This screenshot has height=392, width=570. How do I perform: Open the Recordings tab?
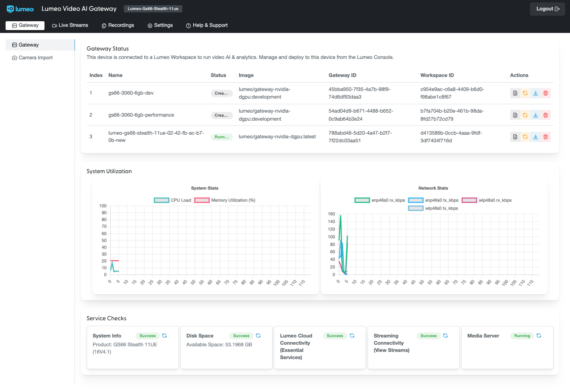coord(118,25)
